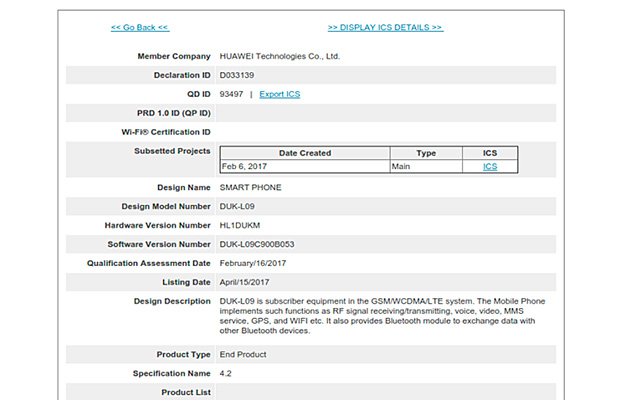This screenshot has height=400, width=620.
Task: Click the 'Date Created' column header
Action: 305,153
